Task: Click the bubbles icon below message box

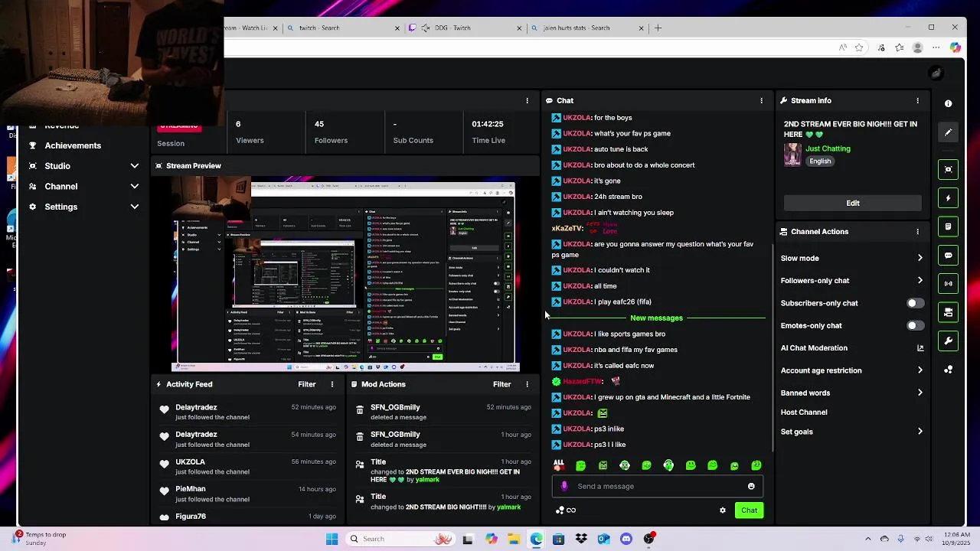Action: [x=560, y=510]
